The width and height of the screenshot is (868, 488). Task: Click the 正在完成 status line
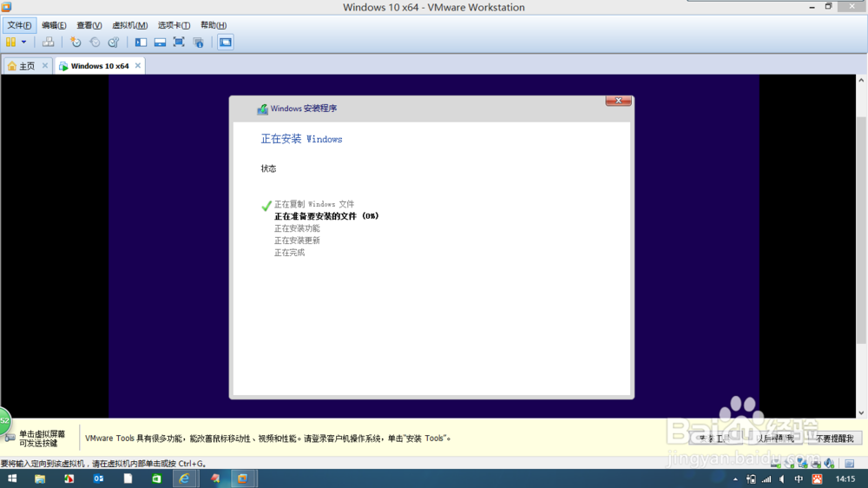(290, 253)
